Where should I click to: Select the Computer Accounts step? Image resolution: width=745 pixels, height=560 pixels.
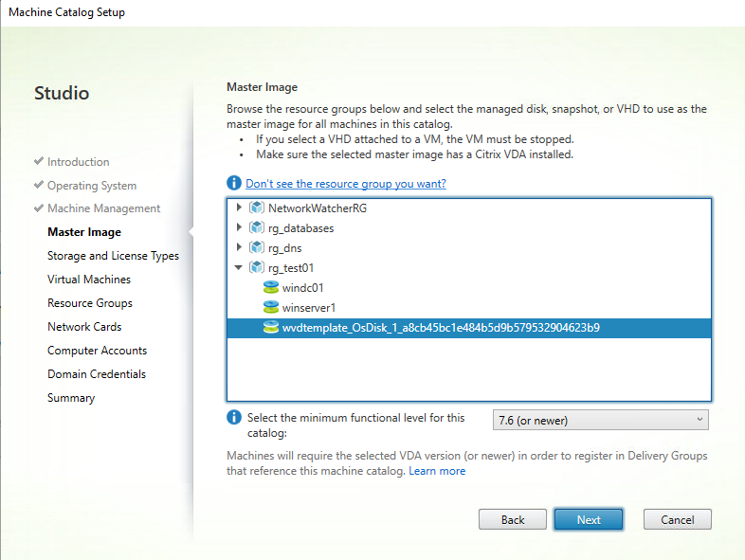coord(97,351)
